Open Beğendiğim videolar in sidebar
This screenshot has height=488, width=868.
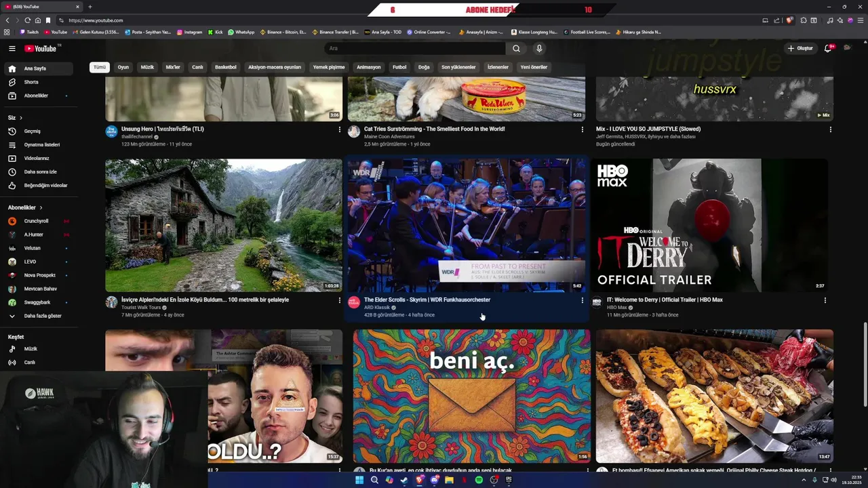tap(39, 185)
